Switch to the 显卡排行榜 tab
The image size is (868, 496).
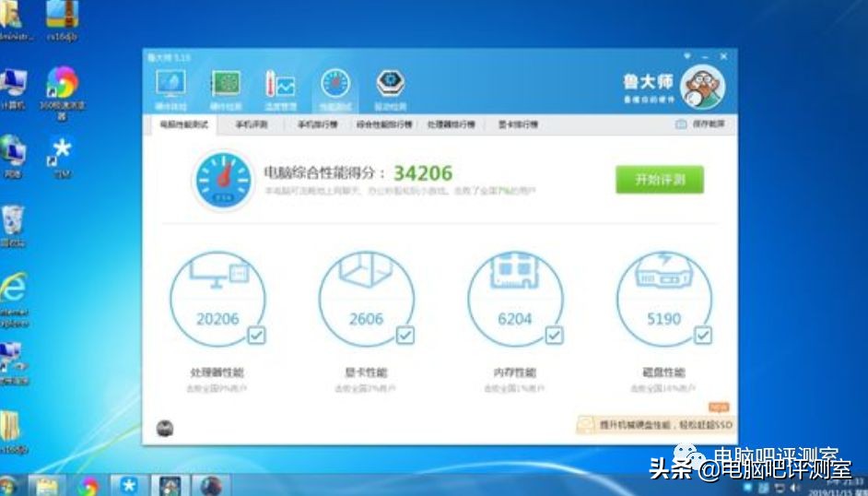tap(518, 124)
